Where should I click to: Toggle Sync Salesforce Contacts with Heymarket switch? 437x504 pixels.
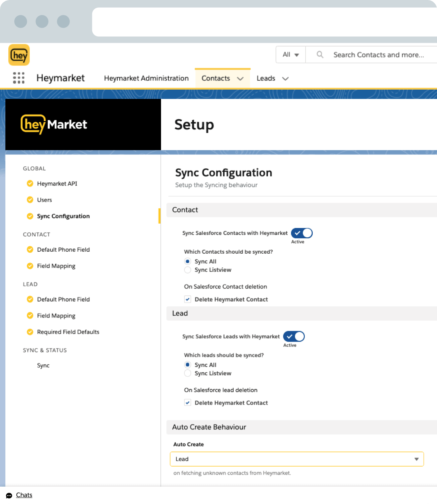[302, 233]
